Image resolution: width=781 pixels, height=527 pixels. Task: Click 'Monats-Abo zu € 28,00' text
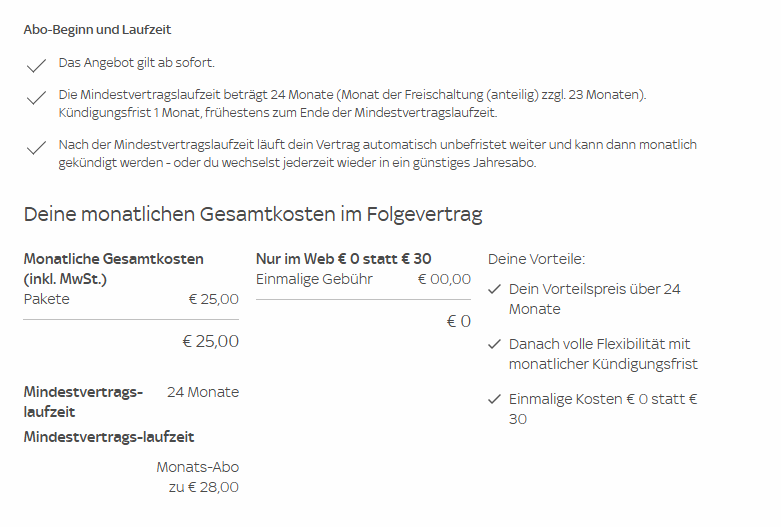198,477
